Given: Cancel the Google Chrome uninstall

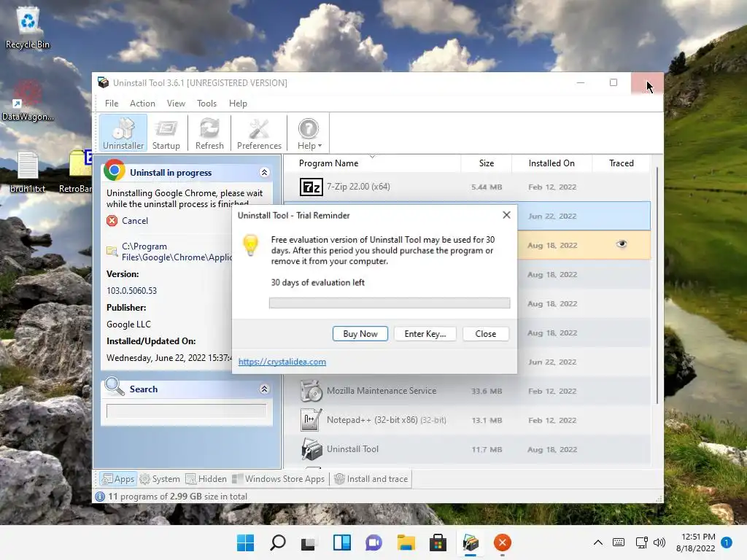Looking at the screenshot, I should tap(135, 220).
